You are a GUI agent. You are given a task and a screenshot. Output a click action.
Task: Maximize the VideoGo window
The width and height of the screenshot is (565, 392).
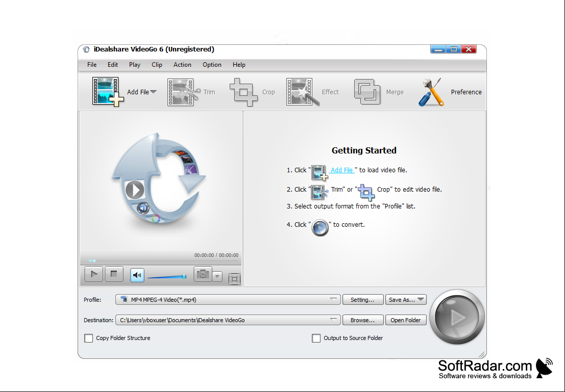point(454,49)
